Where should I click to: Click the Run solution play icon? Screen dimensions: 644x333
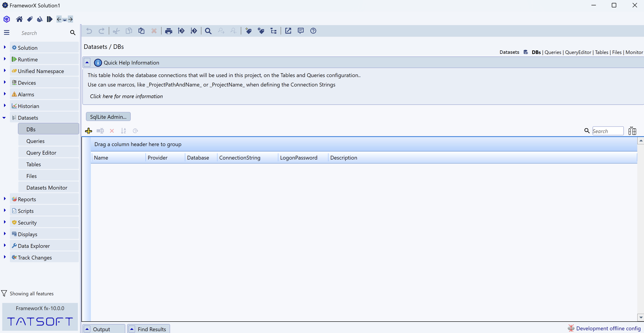point(49,19)
